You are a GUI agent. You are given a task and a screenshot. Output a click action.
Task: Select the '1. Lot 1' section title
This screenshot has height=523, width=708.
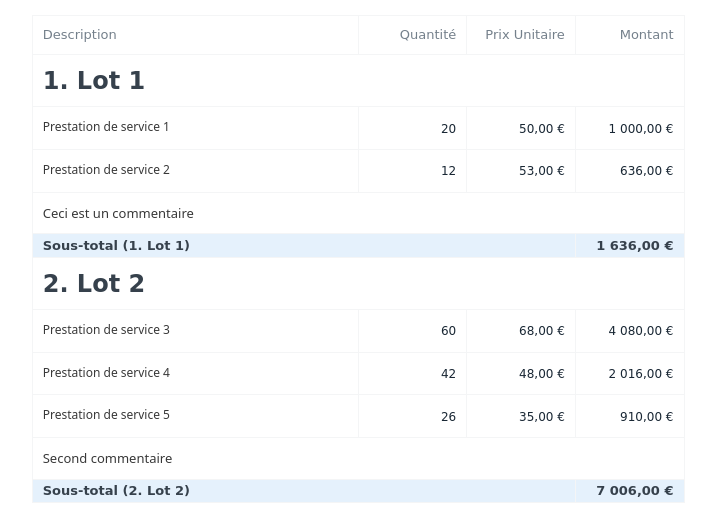click(x=94, y=81)
